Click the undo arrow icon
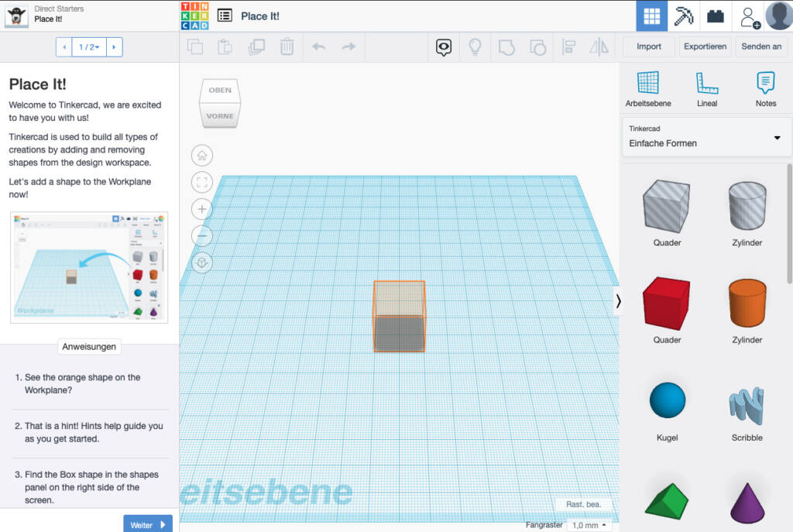Screen dimensions: 793x532 [318, 46]
